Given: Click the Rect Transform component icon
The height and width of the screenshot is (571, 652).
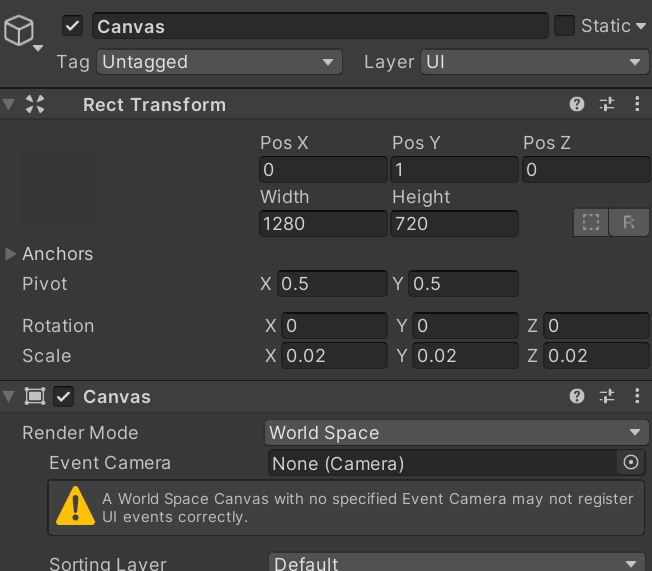Looking at the screenshot, I should click(35, 104).
